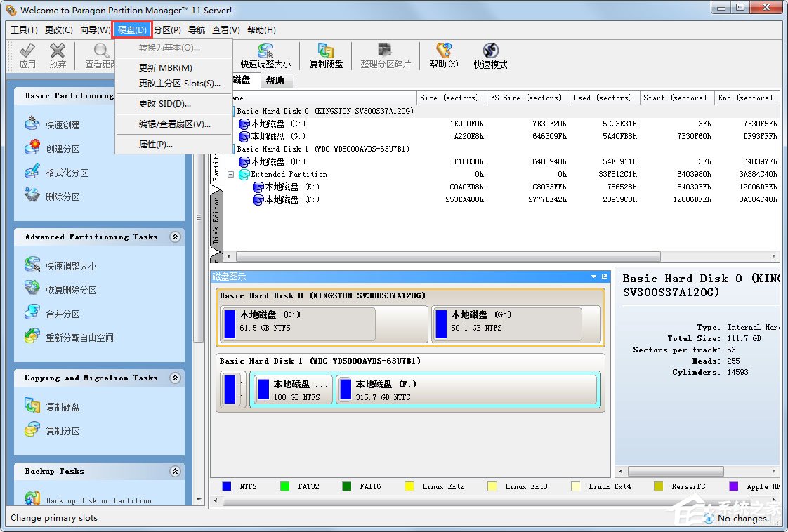
Task: Switch to the Disk Editor vertical tab
Action: click(216, 220)
